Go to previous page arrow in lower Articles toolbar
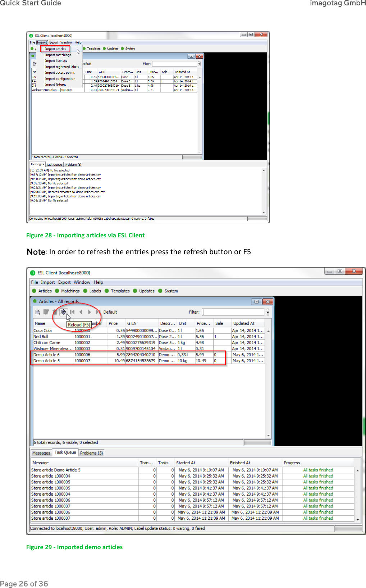366x588 pixels. (81, 312)
